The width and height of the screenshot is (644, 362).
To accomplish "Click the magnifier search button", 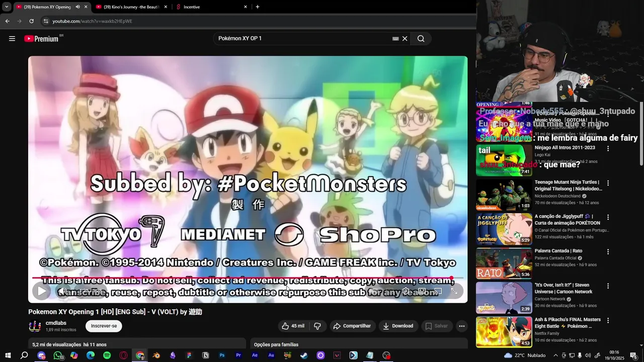I will [x=421, y=39].
